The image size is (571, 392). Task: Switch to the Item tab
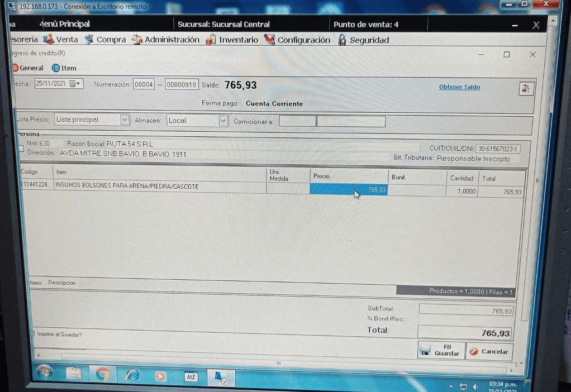coord(64,68)
